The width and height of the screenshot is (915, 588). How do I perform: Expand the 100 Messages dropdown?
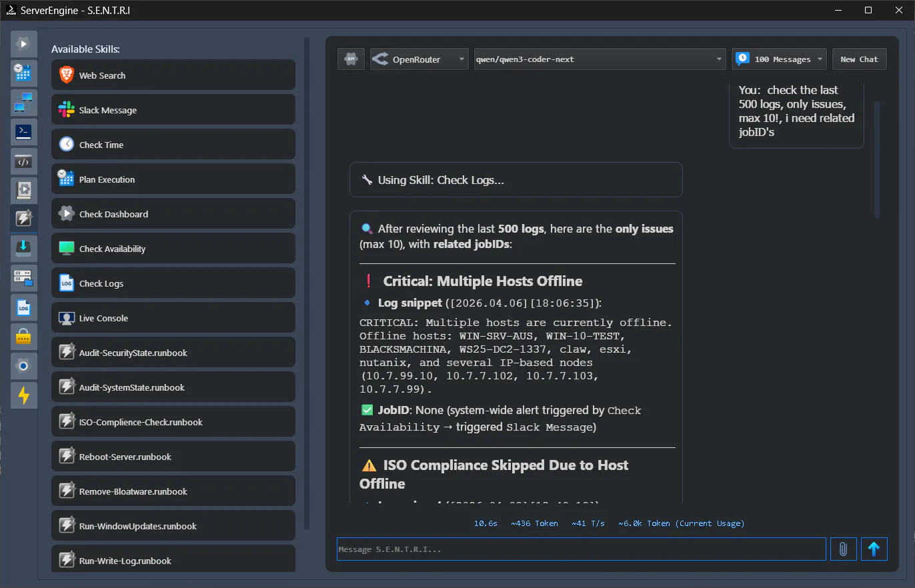[779, 59]
